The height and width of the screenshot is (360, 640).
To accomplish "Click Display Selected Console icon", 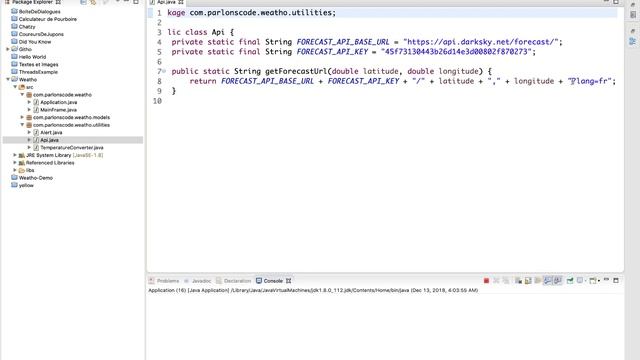I will [x=580, y=281].
